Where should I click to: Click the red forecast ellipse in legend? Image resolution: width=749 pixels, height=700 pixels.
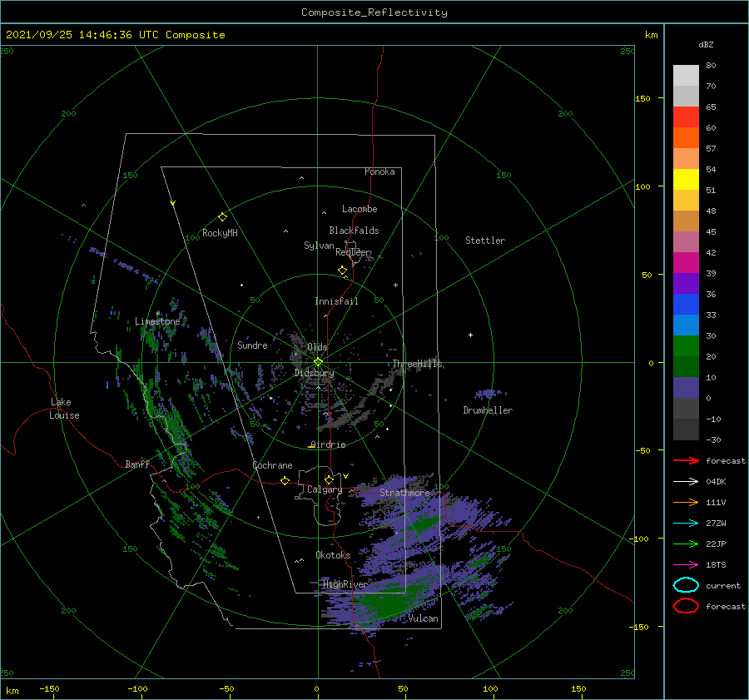[x=686, y=606]
